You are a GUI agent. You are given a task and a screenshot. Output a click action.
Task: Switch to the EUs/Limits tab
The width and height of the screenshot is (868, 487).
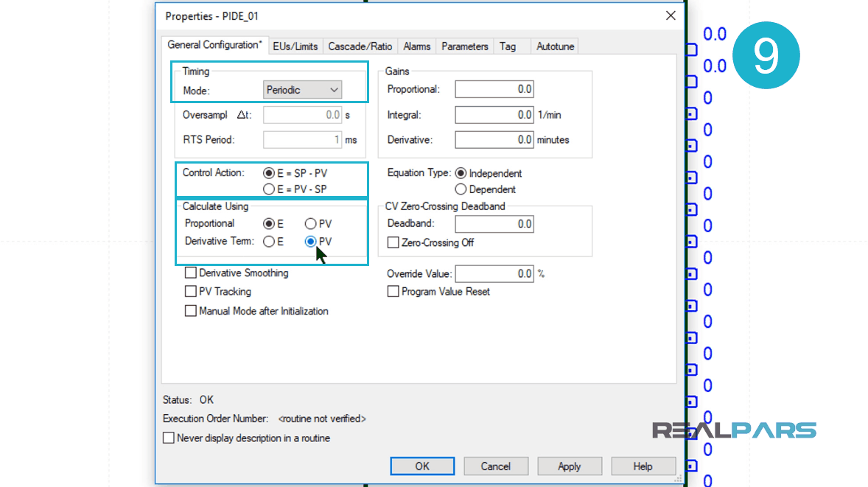click(295, 46)
